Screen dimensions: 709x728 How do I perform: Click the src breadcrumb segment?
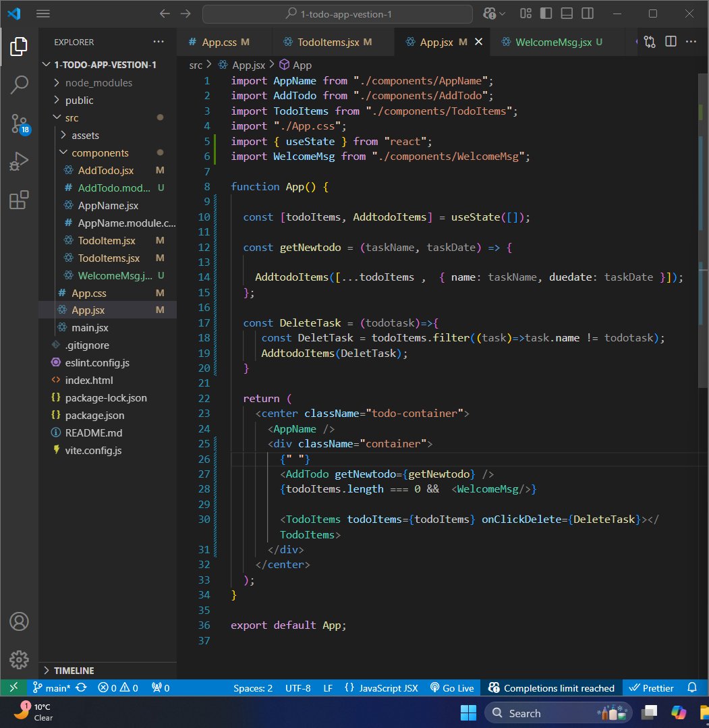click(196, 65)
